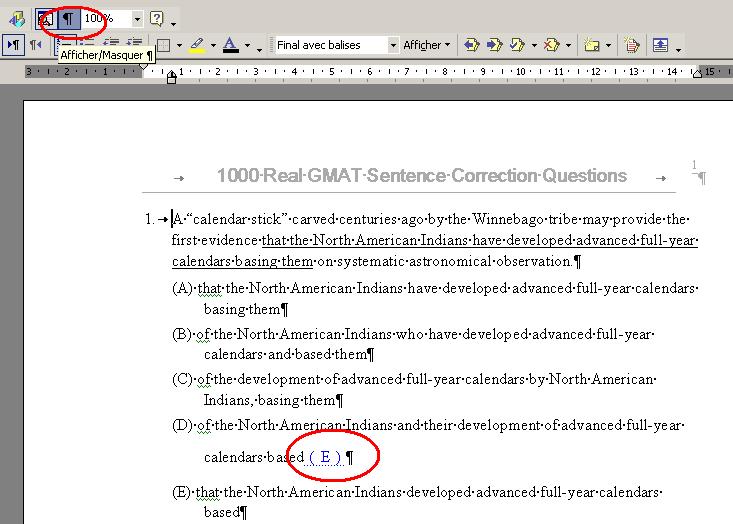Toggle the Afficher/Masquer ¶ formatting marks button

coord(68,18)
